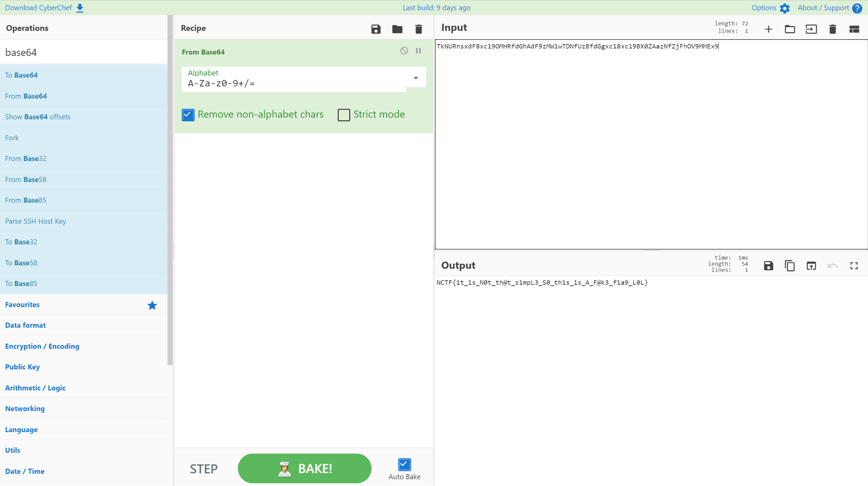Viewport: 868px width, 486px height.
Task: Expand the Favourites operations category
Action: (x=22, y=304)
